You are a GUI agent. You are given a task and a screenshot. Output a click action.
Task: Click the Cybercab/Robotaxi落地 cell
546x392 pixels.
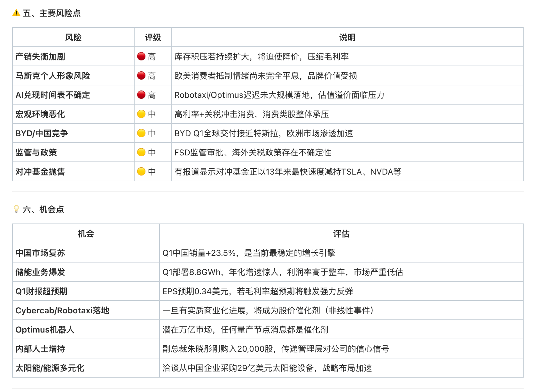[x=62, y=310]
